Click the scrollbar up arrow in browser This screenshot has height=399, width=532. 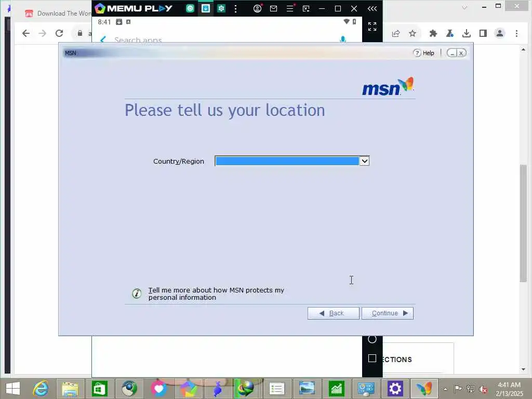523,49
